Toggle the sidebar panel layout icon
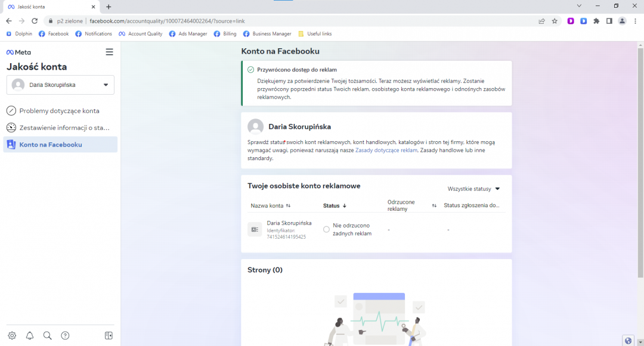This screenshot has width=644, height=346. tap(109, 336)
